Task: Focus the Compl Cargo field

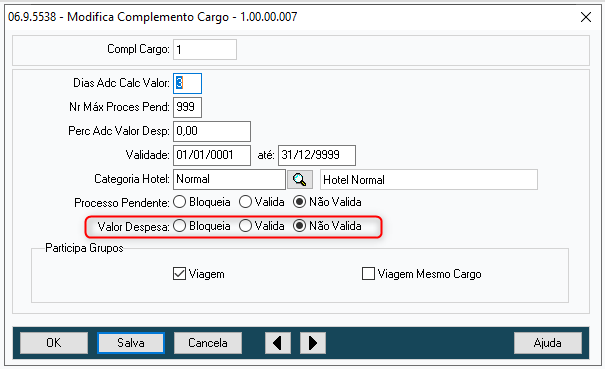Action: pos(205,49)
